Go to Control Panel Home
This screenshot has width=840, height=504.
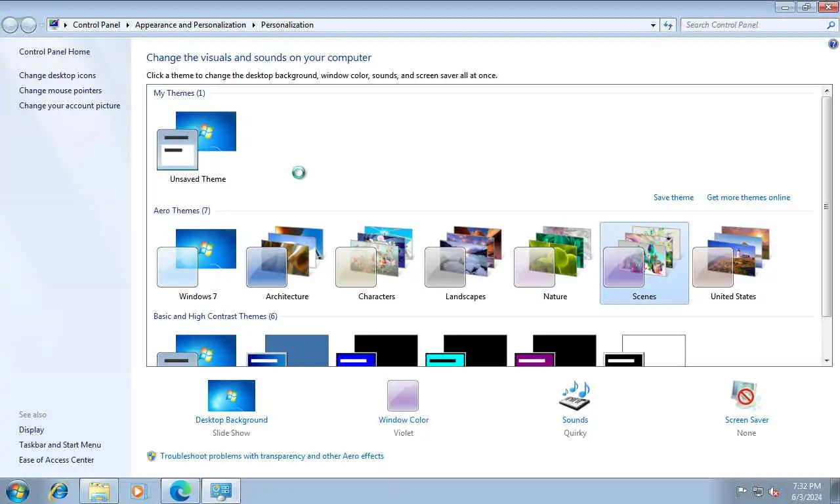click(54, 52)
